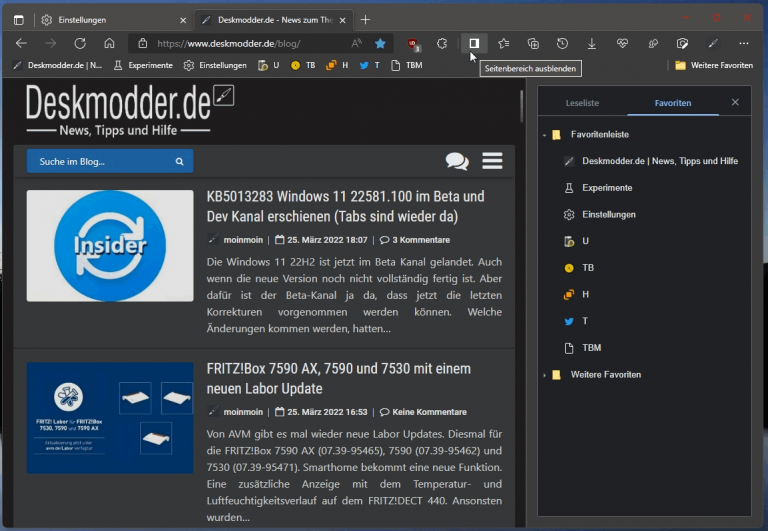Click the favorite star in address bar
Viewport: 768px width, 531px height.
[x=380, y=44]
